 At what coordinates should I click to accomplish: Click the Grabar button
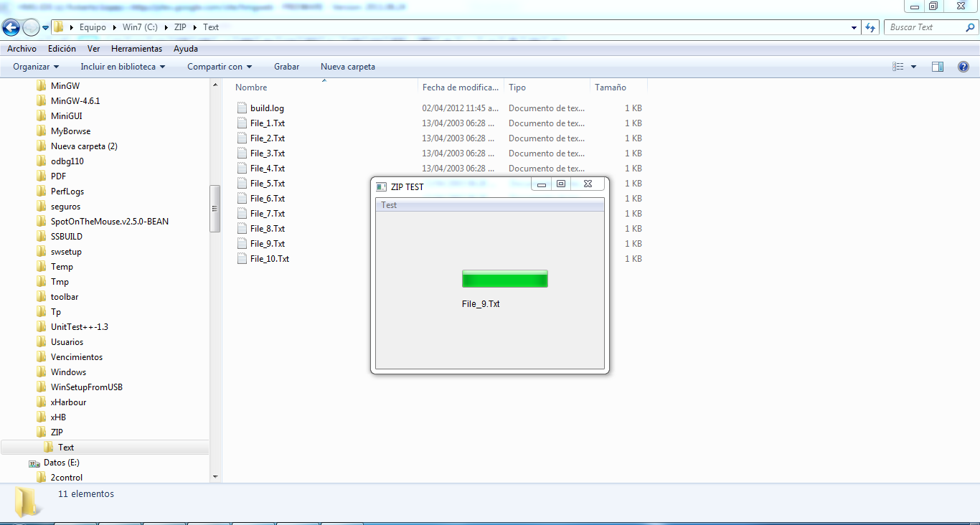pos(286,67)
